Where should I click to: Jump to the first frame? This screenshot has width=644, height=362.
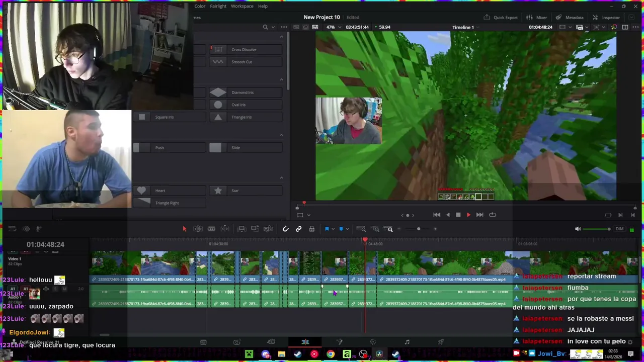437,215
